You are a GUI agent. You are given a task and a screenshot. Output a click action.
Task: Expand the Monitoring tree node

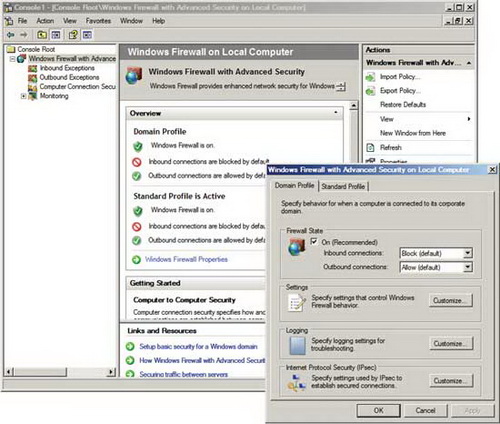point(23,96)
